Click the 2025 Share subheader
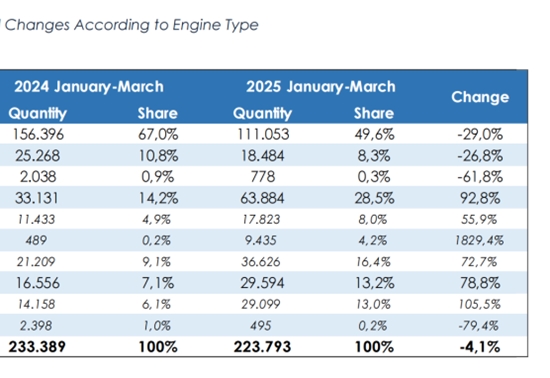 (374, 113)
